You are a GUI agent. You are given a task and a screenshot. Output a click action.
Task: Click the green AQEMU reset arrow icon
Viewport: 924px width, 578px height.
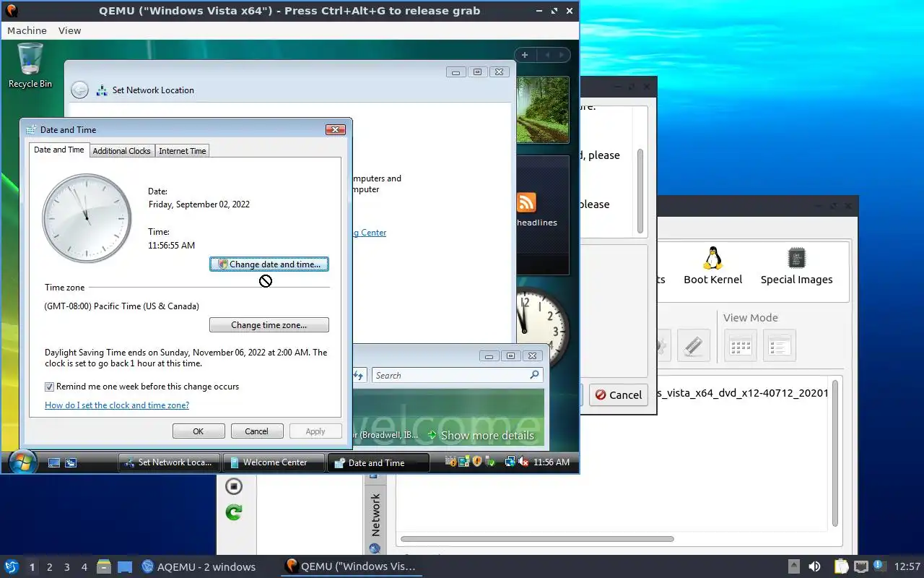coord(234,512)
